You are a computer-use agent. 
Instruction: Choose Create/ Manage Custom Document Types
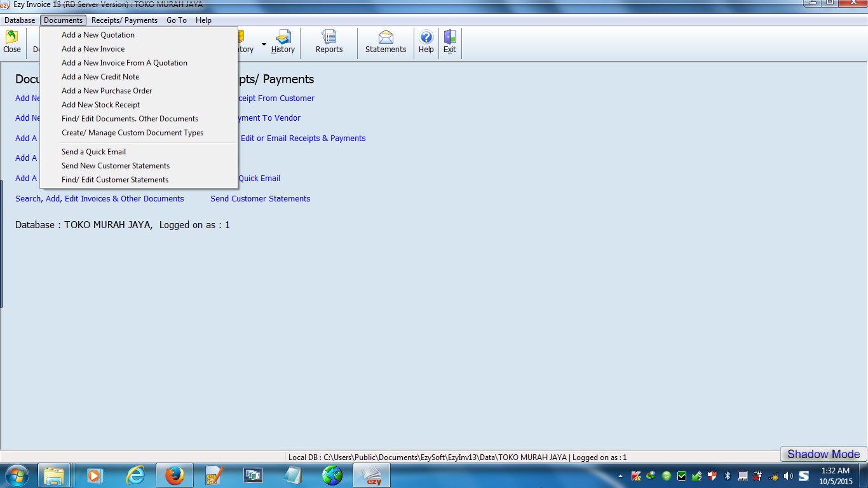pos(139,133)
